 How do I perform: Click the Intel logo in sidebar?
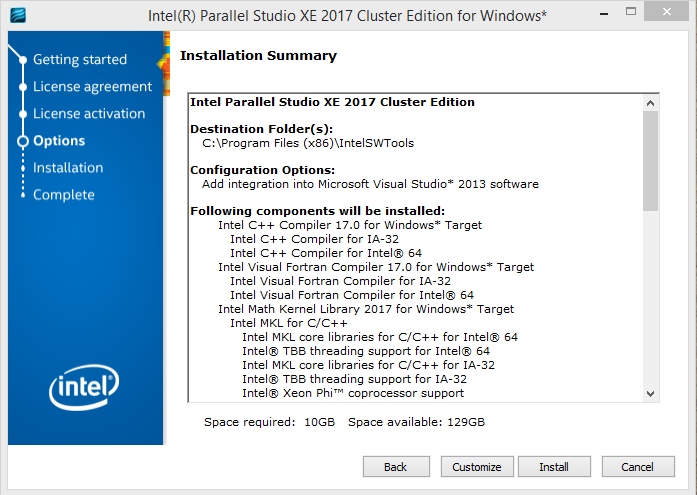85,384
